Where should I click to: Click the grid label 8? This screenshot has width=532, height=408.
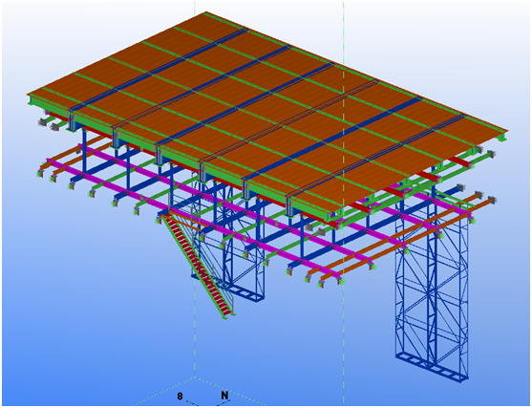(181, 396)
